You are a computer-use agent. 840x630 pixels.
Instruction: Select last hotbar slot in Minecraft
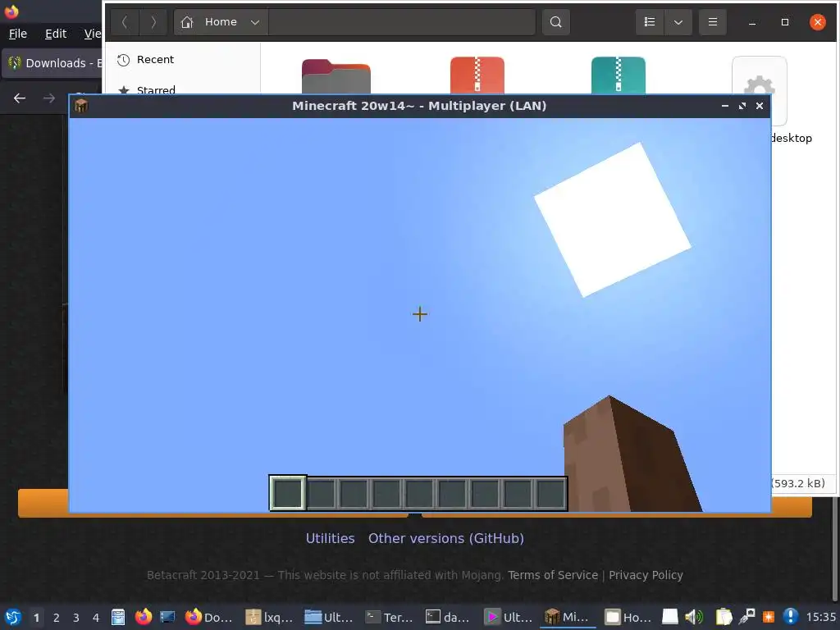click(x=550, y=493)
